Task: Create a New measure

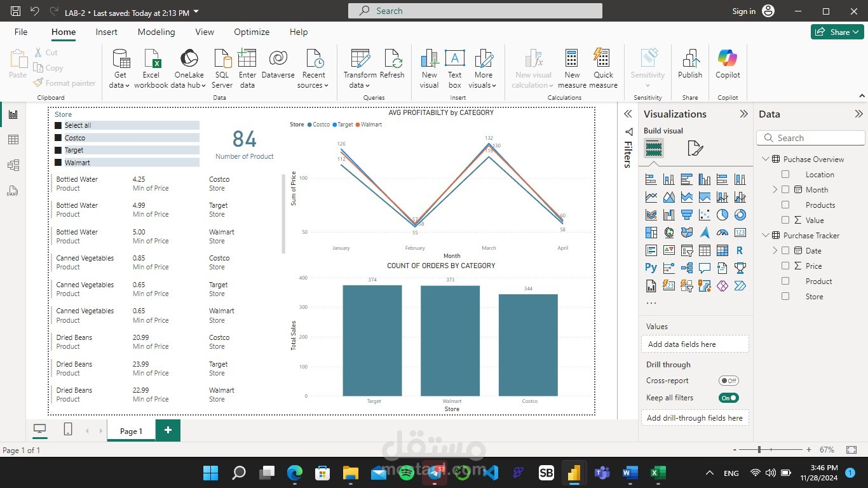Action: point(572,69)
